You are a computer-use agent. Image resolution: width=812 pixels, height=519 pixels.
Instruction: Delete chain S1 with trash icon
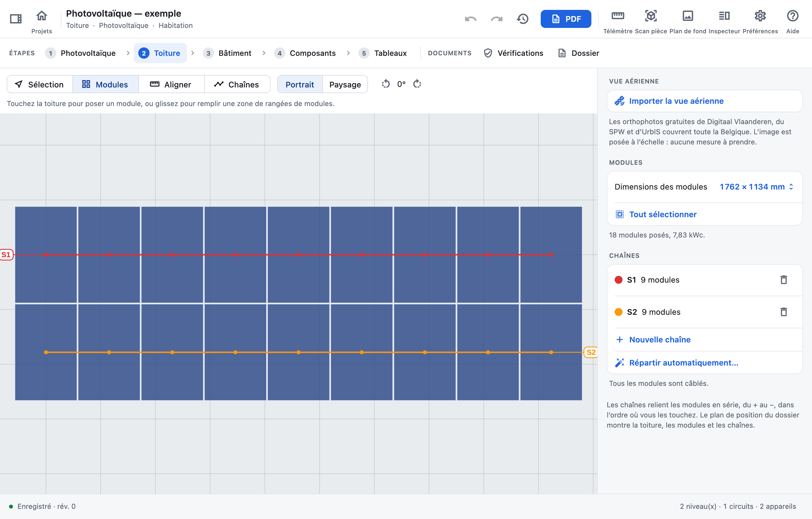(x=783, y=280)
